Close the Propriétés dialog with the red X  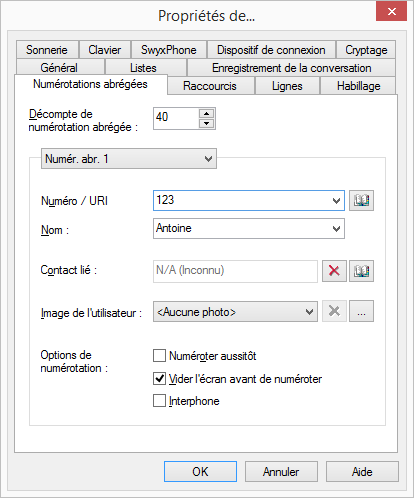pos(392,11)
